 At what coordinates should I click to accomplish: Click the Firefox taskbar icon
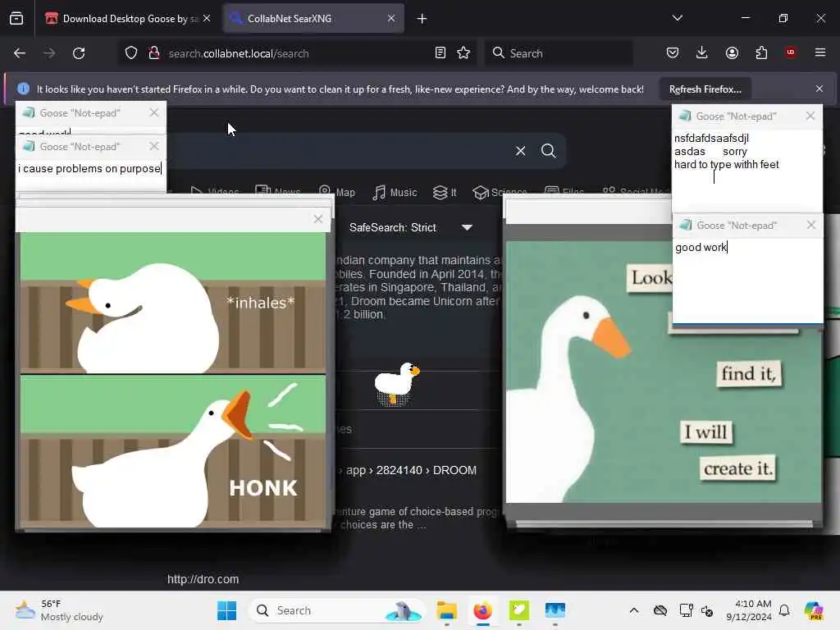[x=482, y=610]
